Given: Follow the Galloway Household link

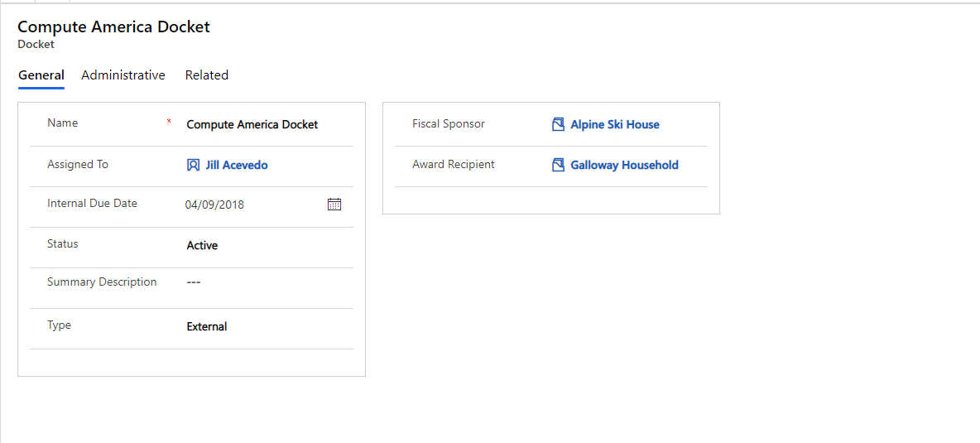Looking at the screenshot, I should [624, 165].
